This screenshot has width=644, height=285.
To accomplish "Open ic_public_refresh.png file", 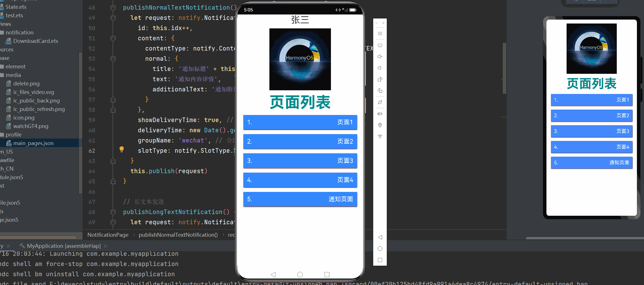I will [39, 109].
